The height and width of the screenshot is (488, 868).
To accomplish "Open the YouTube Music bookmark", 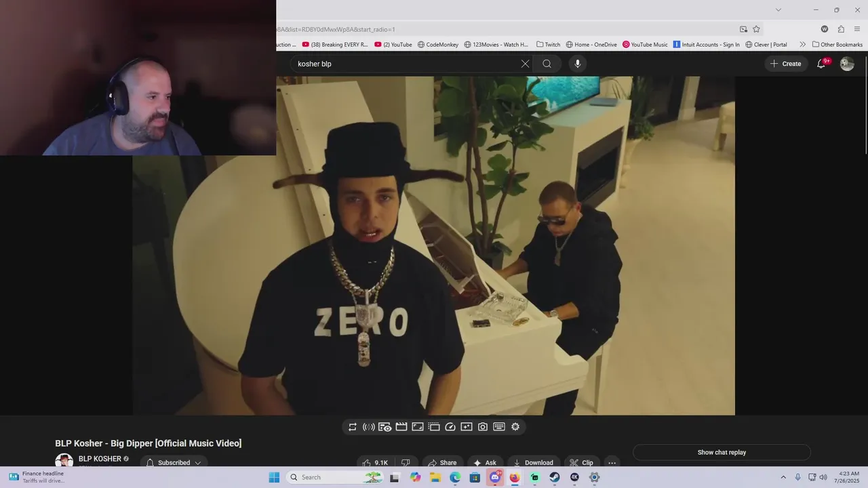I will (x=645, y=45).
